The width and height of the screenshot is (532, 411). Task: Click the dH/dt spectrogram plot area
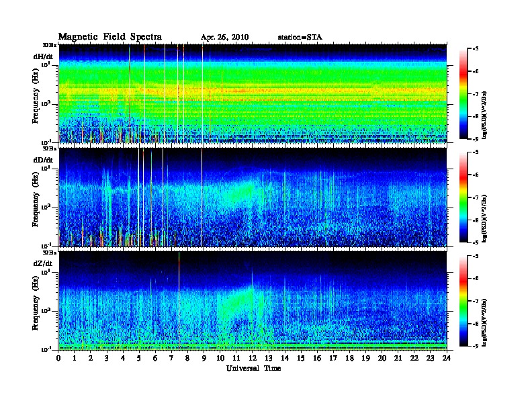253,93
